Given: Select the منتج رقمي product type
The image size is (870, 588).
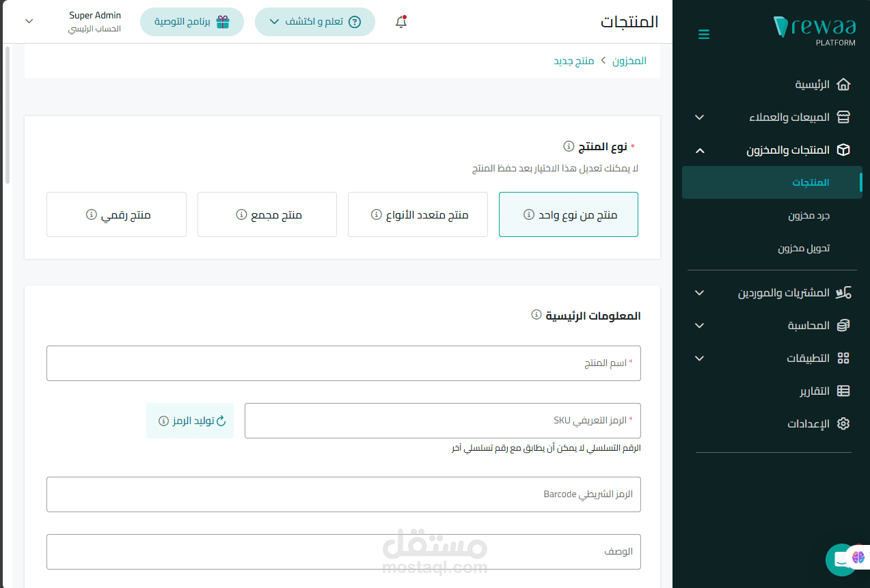Looking at the screenshot, I should pos(116,214).
